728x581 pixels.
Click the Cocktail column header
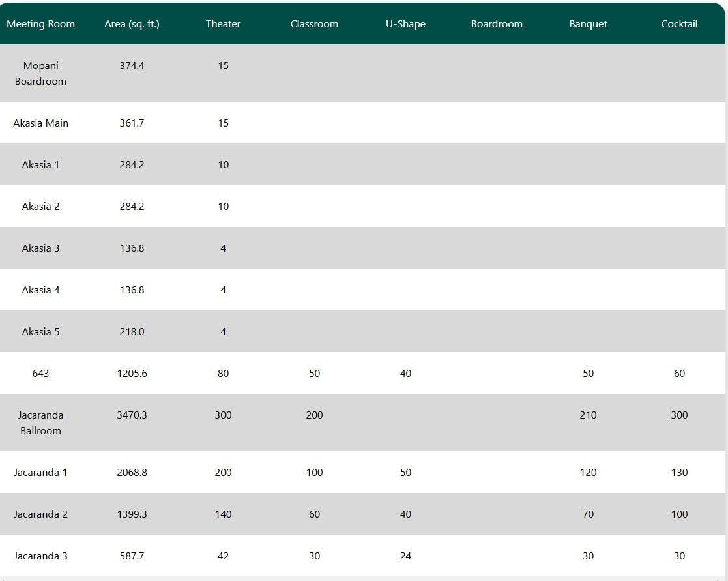pos(679,24)
